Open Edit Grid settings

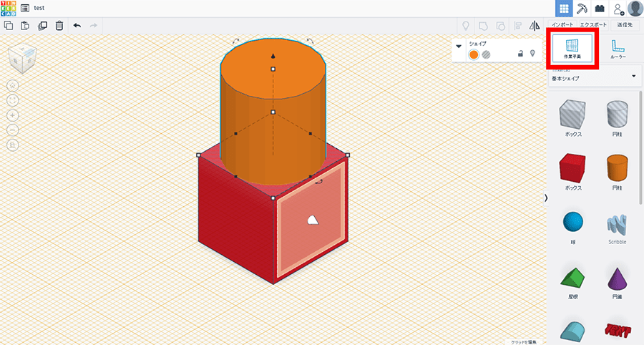pos(523,341)
